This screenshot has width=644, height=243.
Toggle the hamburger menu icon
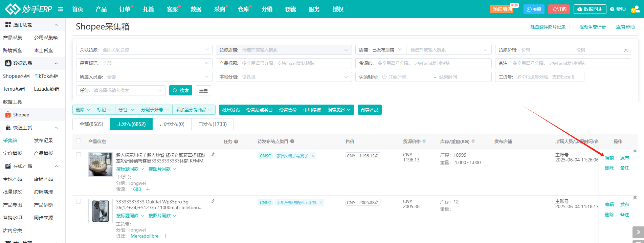click(61, 9)
